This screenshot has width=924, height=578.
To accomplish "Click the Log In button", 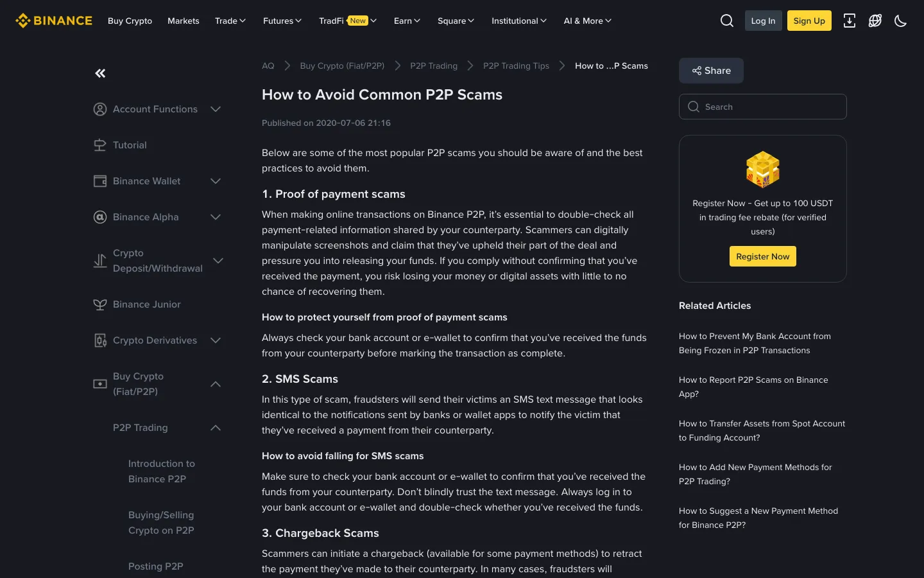I will click(763, 21).
